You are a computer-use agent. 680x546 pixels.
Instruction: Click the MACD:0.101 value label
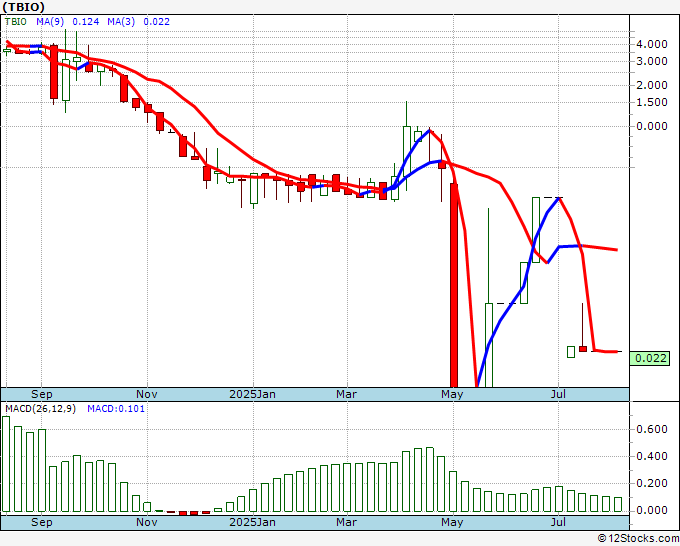tap(116, 409)
